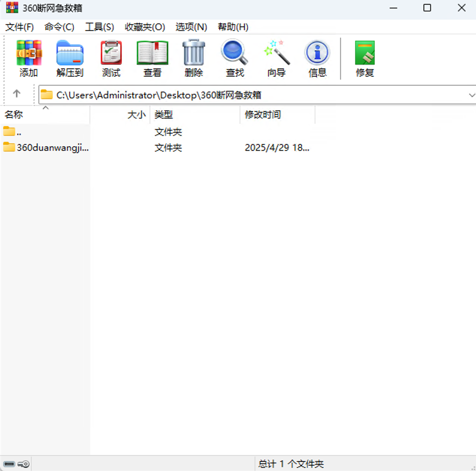The image size is (476, 471).
Task: Click the 文件夹 type of 360duanwangji row
Action: (x=168, y=147)
